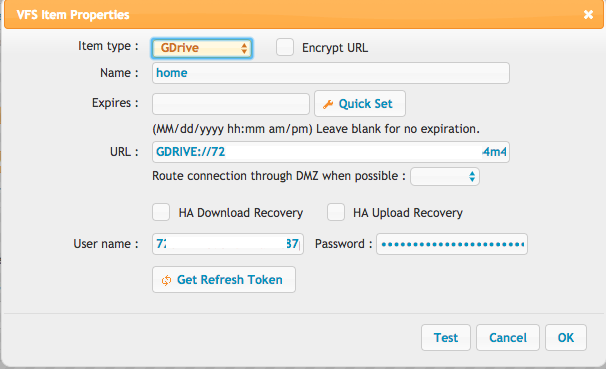Click the wrench icon on Quick Set
This screenshot has height=369, width=606.
click(328, 104)
